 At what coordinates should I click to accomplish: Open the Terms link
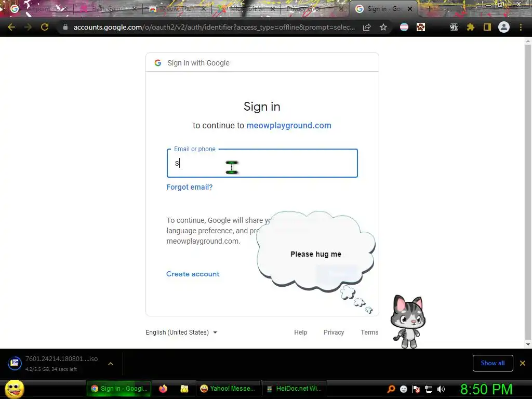pyautogui.click(x=369, y=332)
